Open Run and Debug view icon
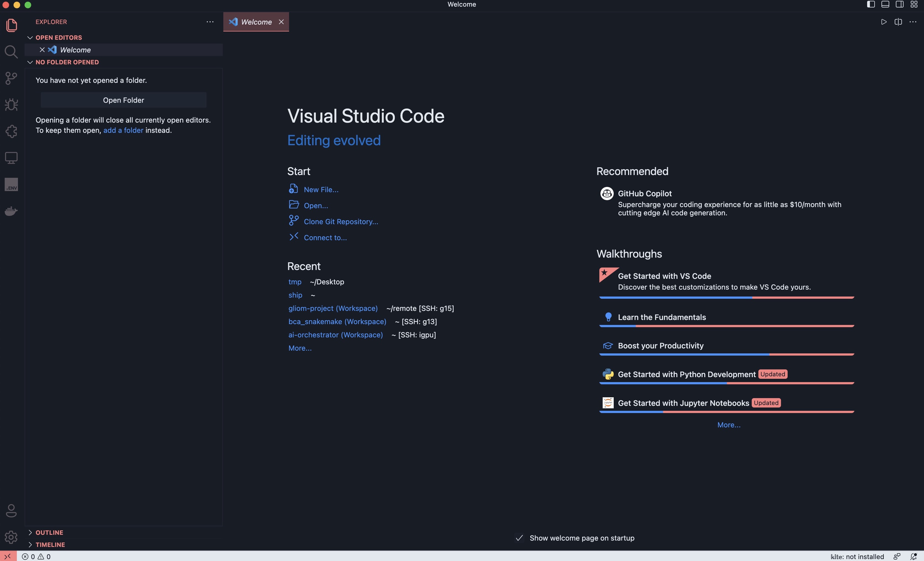Image resolution: width=924 pixels, height=561 pixels. 11,105
